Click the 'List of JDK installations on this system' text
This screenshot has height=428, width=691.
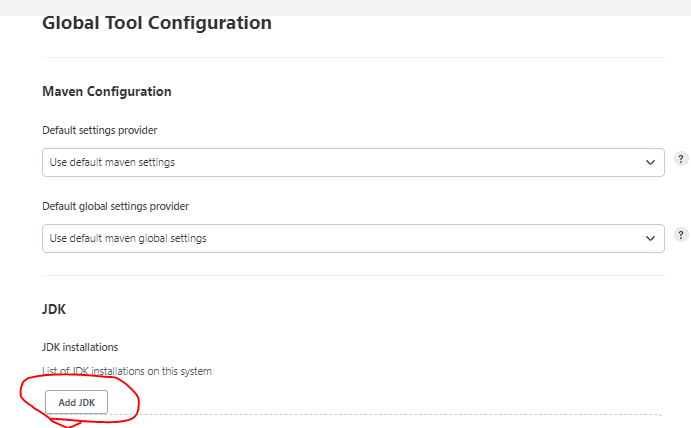(127, 371)
